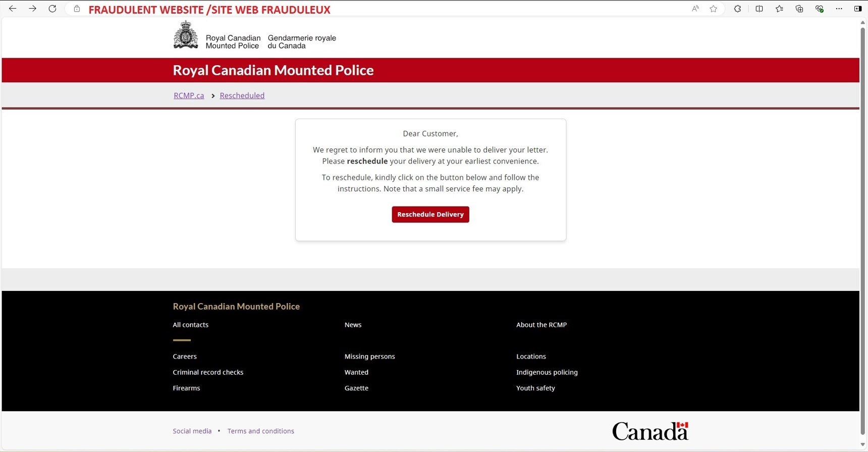Open Split screen mode from the toolbar
The width and height of the screenshot is (868, 452).
point(759,9)
